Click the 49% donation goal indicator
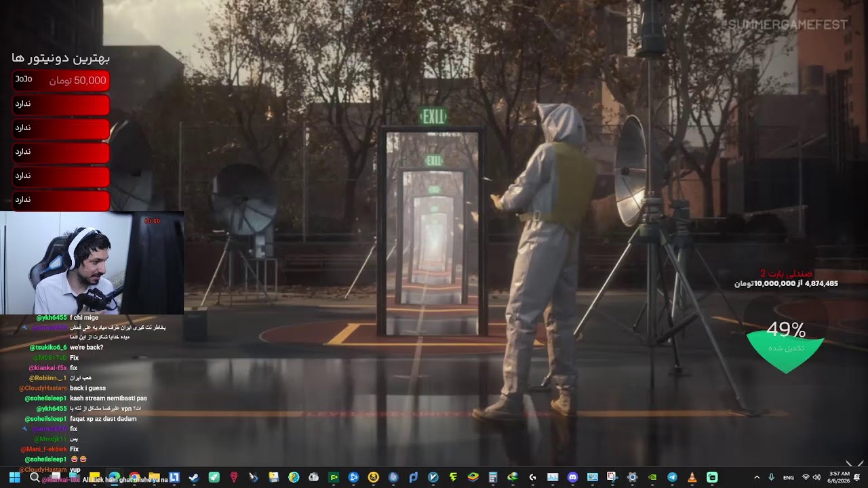868x488 pixels. [x=786, y=346]
